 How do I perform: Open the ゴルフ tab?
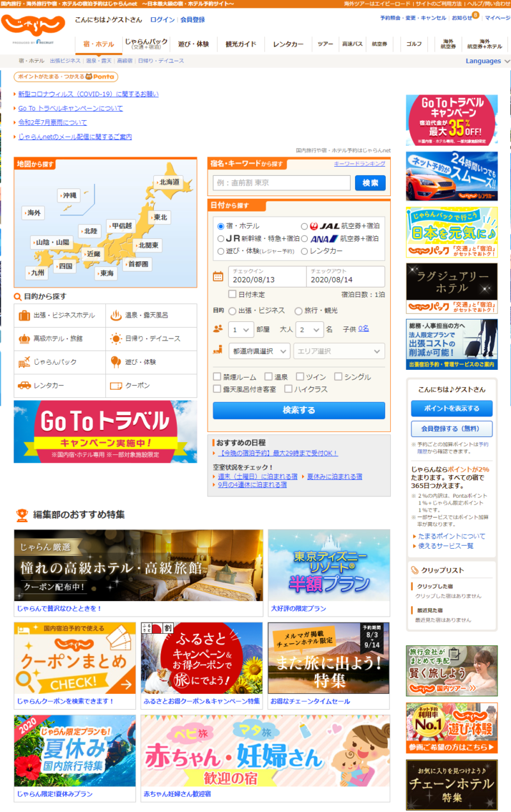[x=415, y=44]
